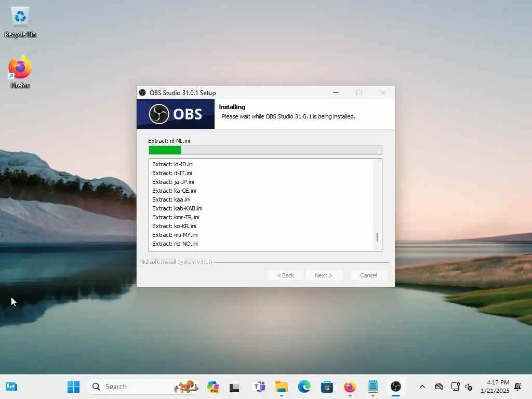Click the green installation progress bar
Screen dimensions: 532x399
pos(265,150)
